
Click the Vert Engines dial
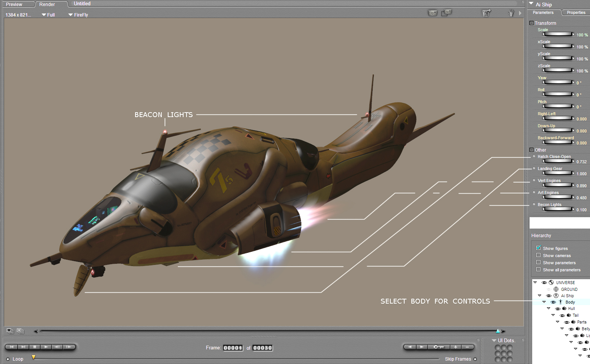[x=558, y=185]
